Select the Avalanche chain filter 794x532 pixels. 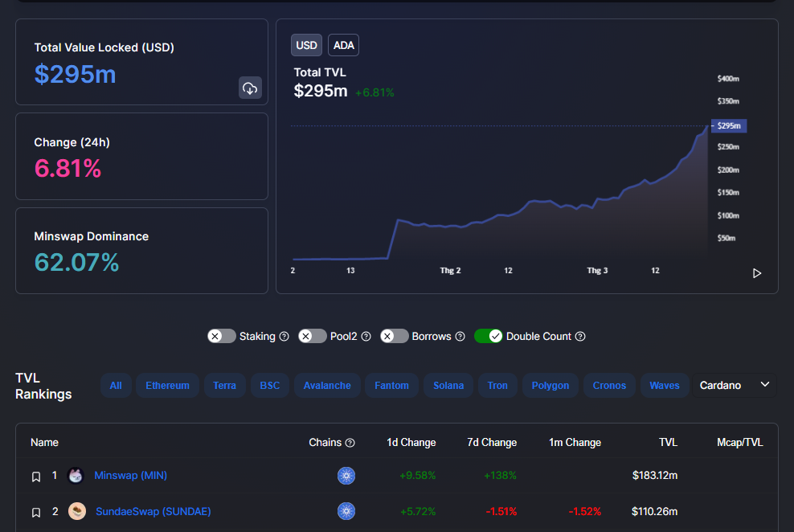point(327,385)
